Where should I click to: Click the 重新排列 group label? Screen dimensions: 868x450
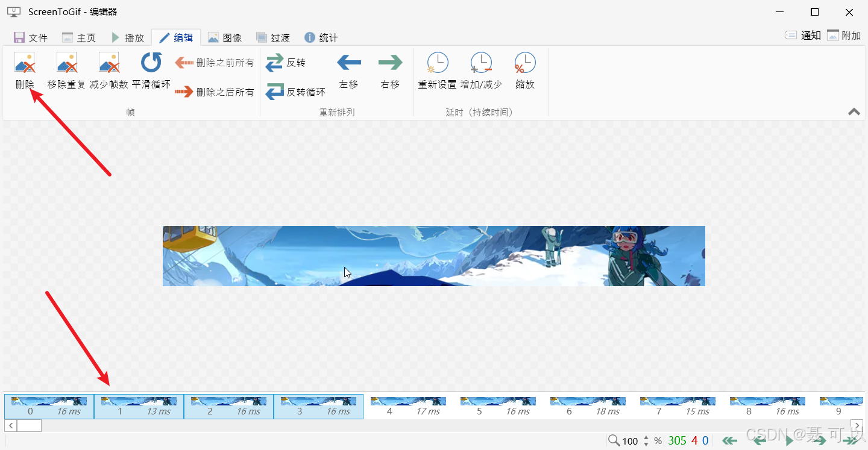336,112
